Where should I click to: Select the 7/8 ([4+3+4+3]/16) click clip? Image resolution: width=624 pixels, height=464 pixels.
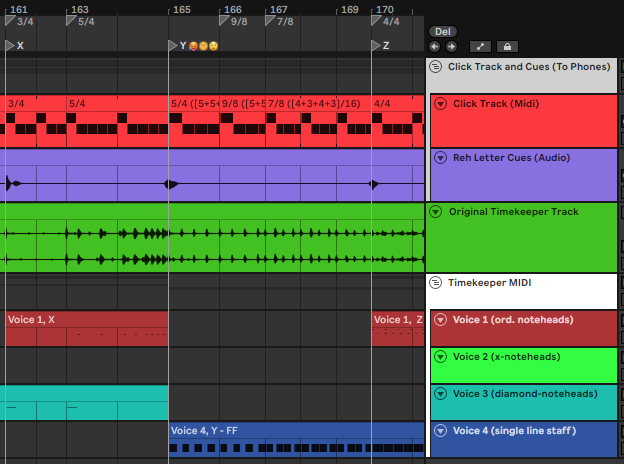click(318, 121)
